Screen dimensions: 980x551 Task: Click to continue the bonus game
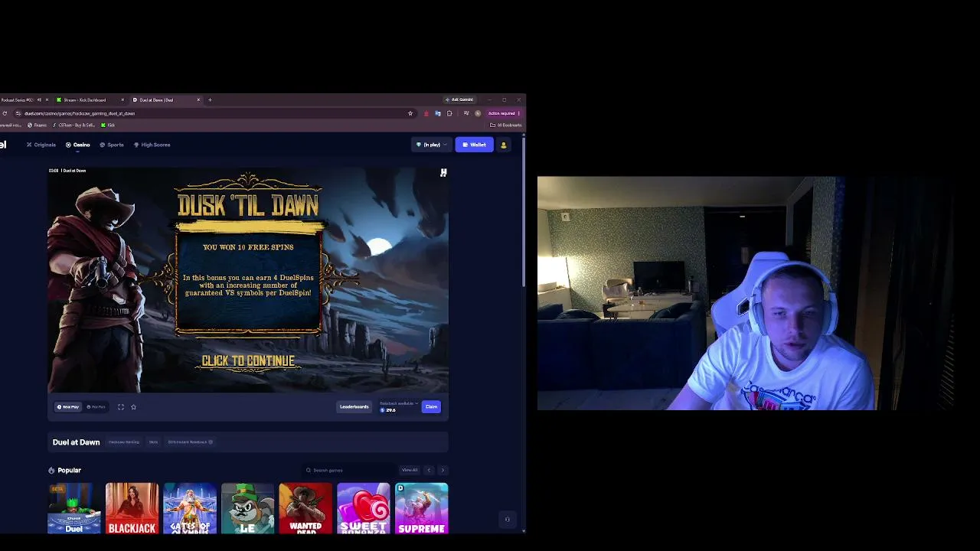click(248, 361)
